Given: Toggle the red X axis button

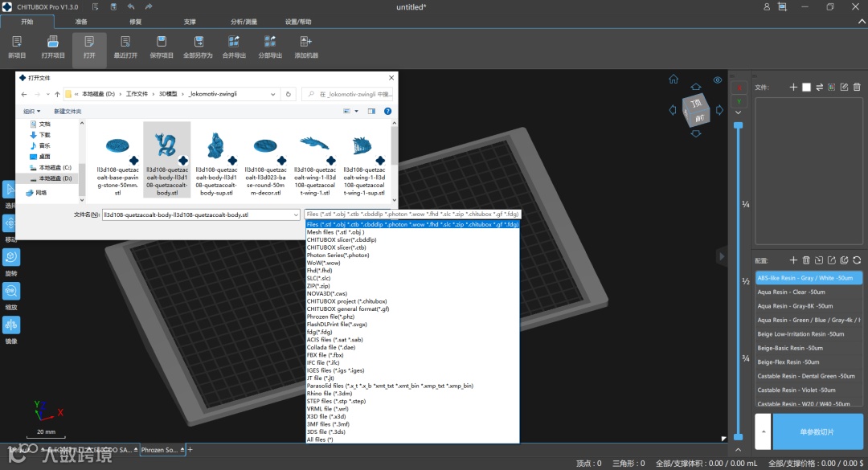Looking at the screenshot, I should pos(739,87).
